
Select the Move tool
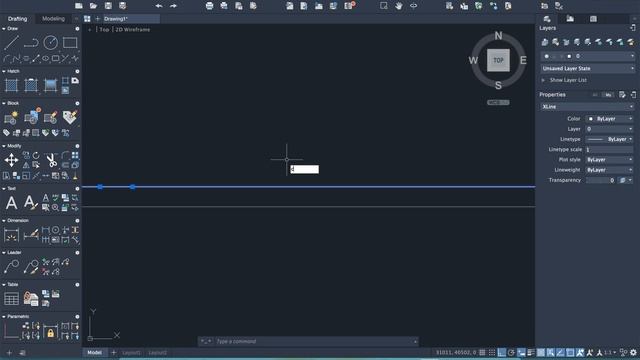coord(11,160)
